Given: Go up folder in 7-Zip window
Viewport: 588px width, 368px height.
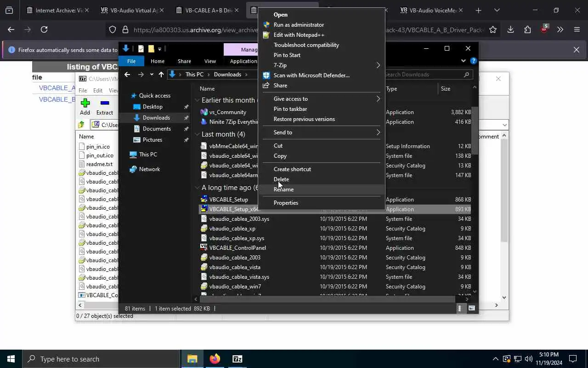Looking at the screenshot, I should pos(81,125).
